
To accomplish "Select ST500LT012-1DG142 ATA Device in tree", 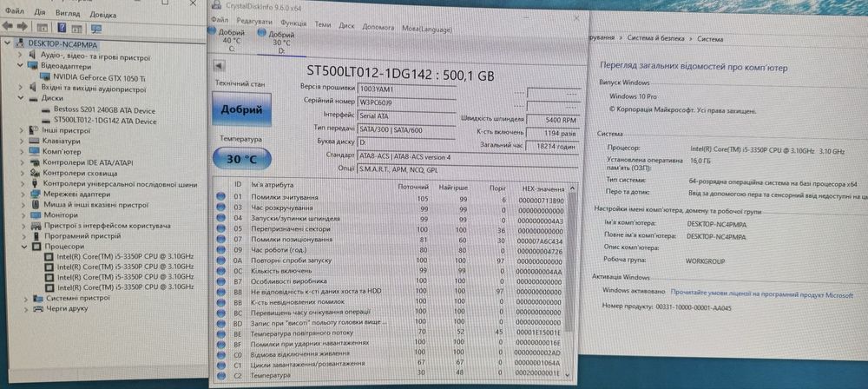I will click(x=105, y=121).
